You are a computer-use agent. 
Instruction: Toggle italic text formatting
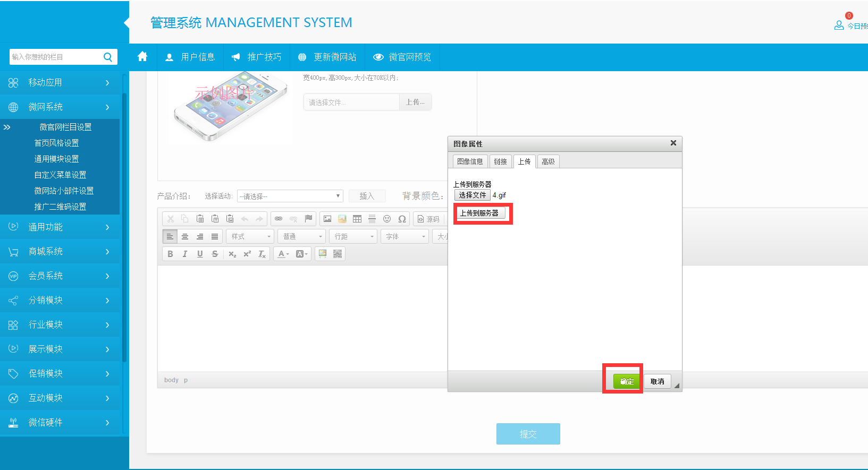[185, 254]
